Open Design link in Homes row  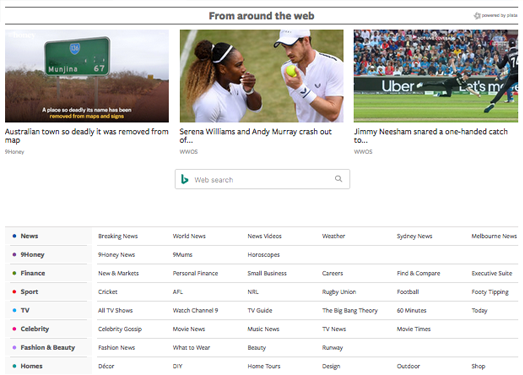[x=331, y=366]
